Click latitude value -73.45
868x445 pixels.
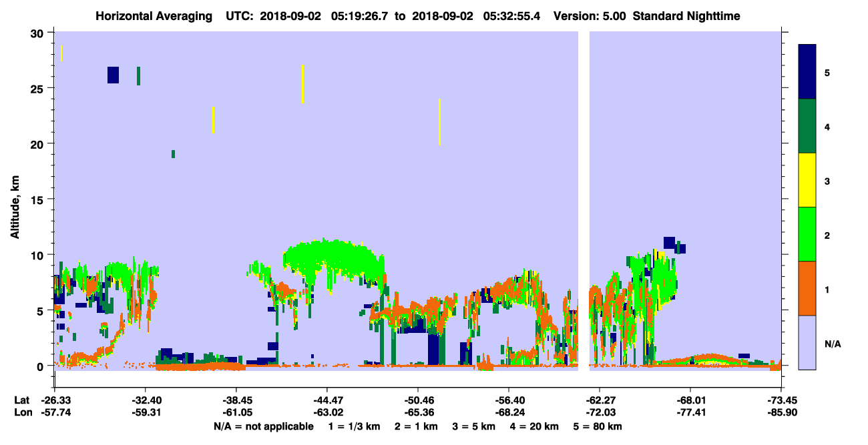pyautogui.click(x=781, y=400)
